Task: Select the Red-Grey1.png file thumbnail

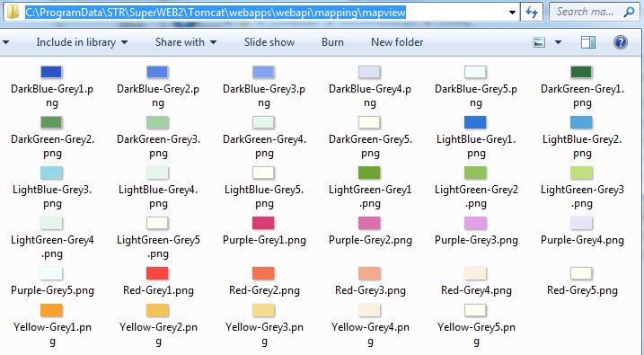Action: (157, 273)
